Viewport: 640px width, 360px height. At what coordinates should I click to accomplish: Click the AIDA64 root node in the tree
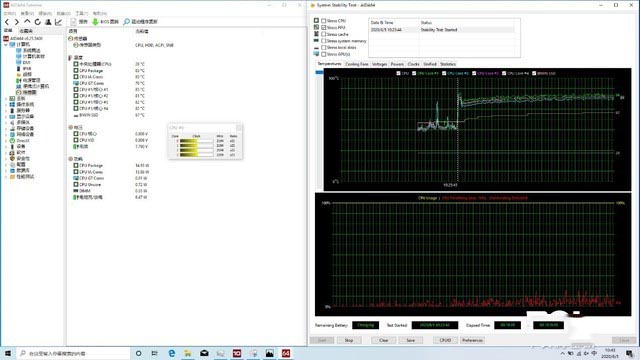coord(23,38)
